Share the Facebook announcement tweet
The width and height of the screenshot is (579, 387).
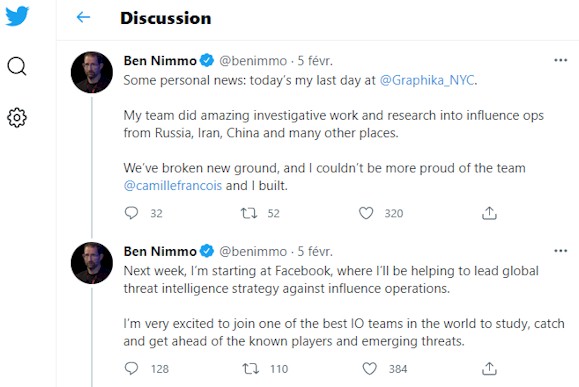click(x=489, y=369)
